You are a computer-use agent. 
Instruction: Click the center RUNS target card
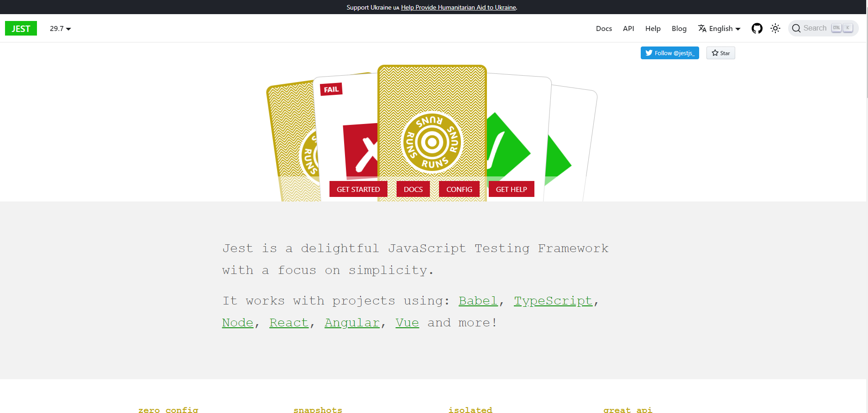pos(432,132)
